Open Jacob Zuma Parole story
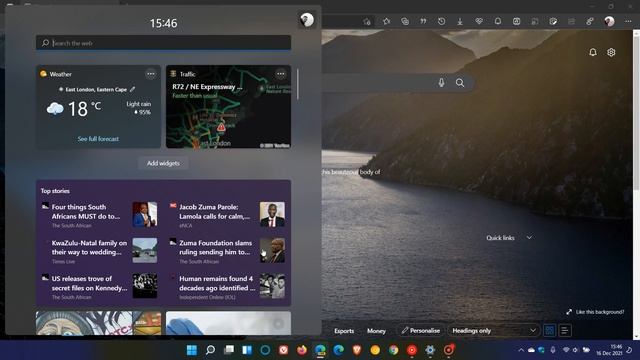Image resolution: width=640 pixels, height=360 pixels. point(227,215)
